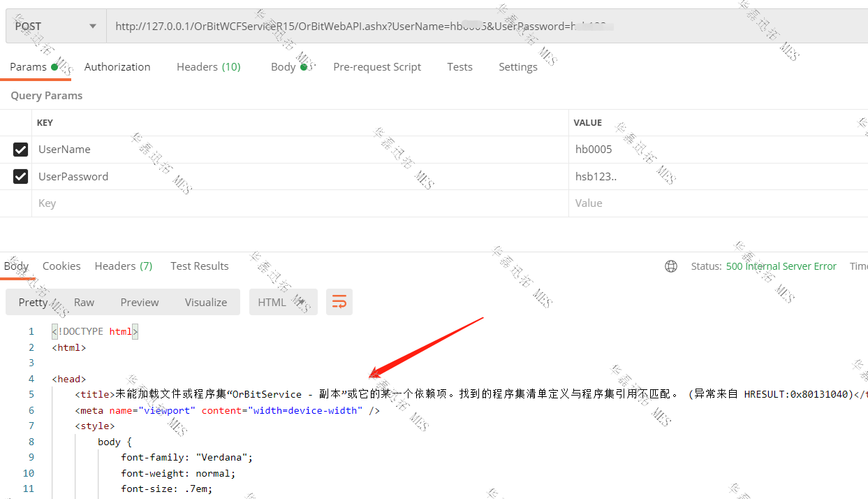Click the empty Key input field
Screen dimensions: 868x499
click(300, 203)
